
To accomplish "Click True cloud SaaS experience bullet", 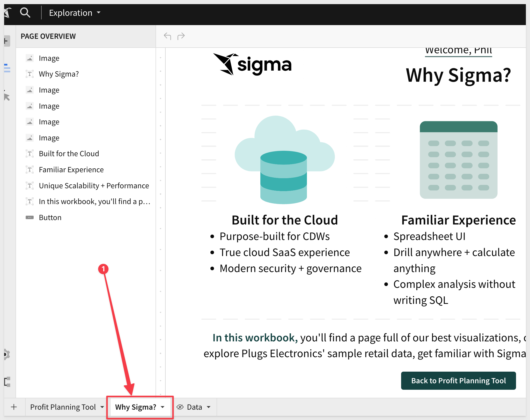I will tap(285, 252).
